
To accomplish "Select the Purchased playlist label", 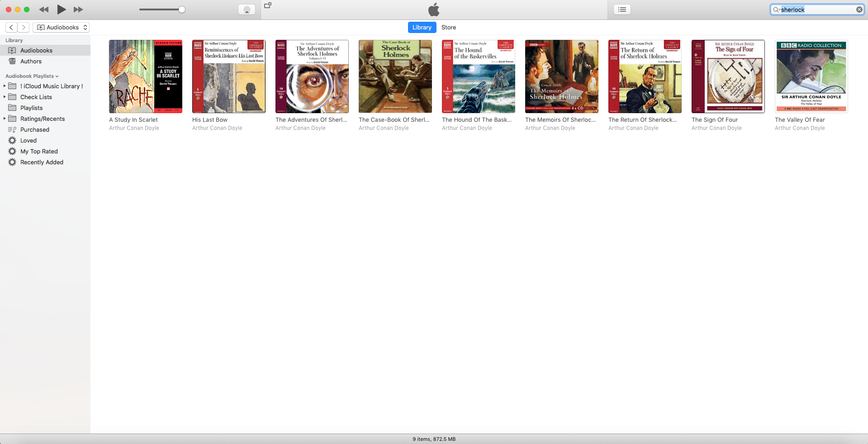I will pyautogui.click(x=35, y=130).
